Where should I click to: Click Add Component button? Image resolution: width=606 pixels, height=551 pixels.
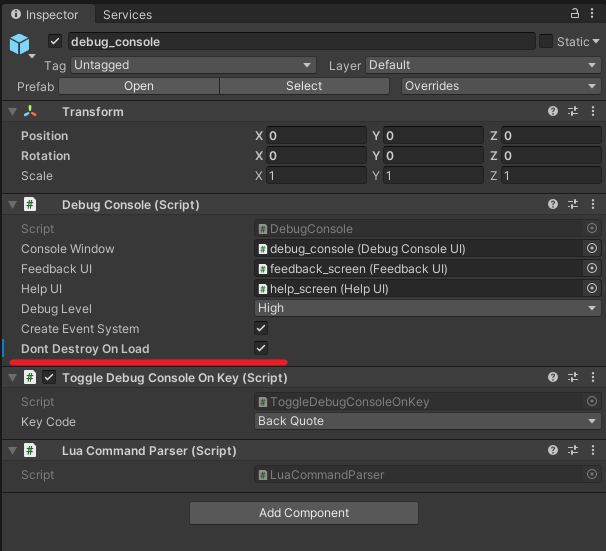(304, 513)
